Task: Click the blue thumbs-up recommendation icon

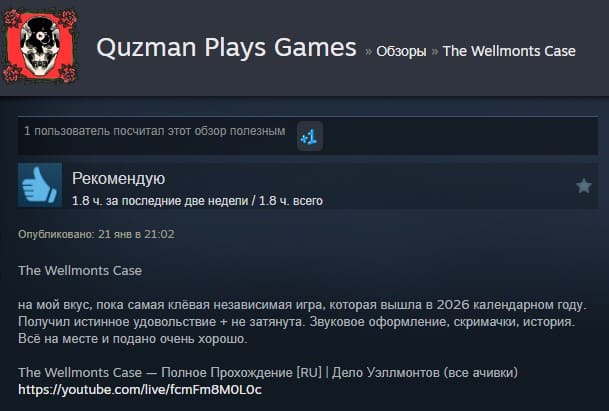Action: pos(40,185)
